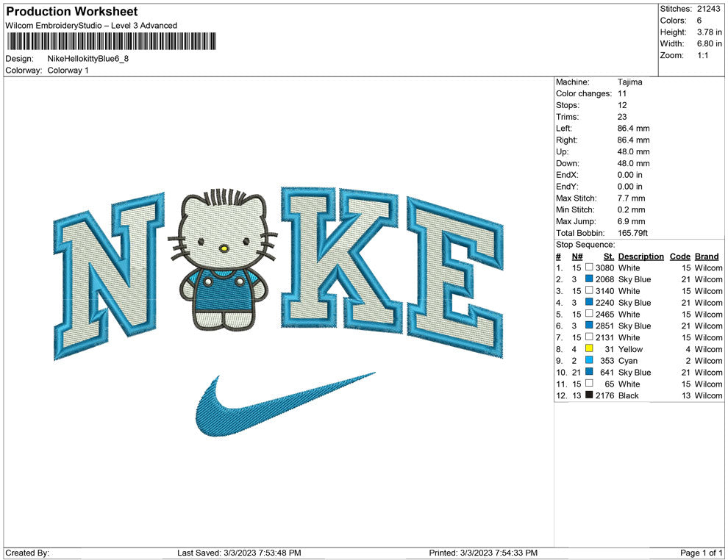Click the white swatch in stop 7 row
This screenshot has height=560, width=728.
tap(589, 337)
